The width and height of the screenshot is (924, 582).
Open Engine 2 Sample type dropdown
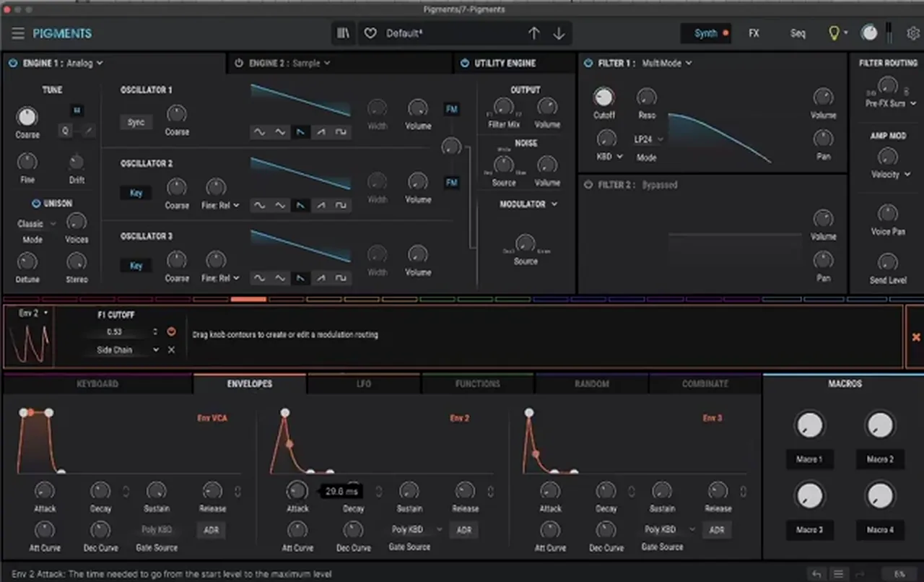[x=311, y=64]
